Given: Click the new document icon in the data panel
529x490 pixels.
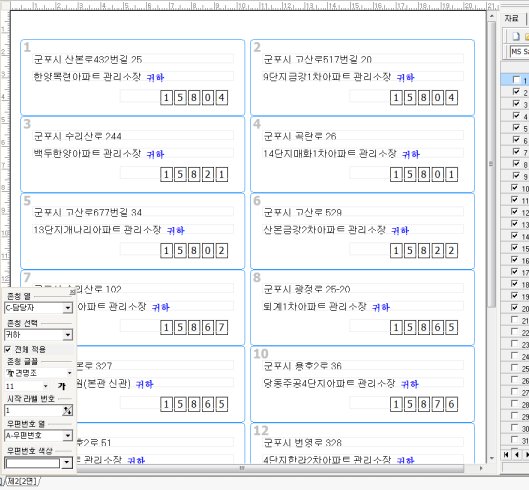Looking at the screenshot, I should tap(516, 36).
